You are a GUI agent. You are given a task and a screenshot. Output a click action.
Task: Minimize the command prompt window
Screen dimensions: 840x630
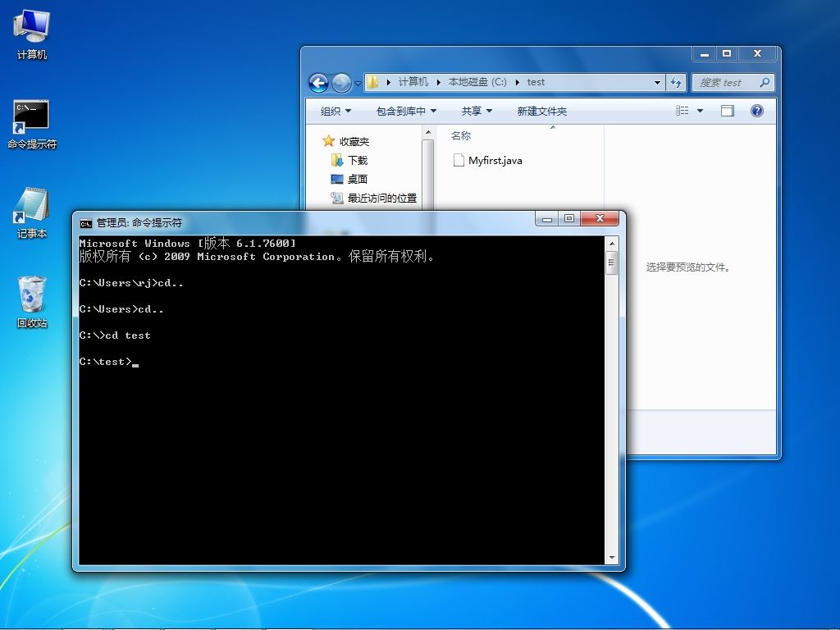tap(547, 218)
